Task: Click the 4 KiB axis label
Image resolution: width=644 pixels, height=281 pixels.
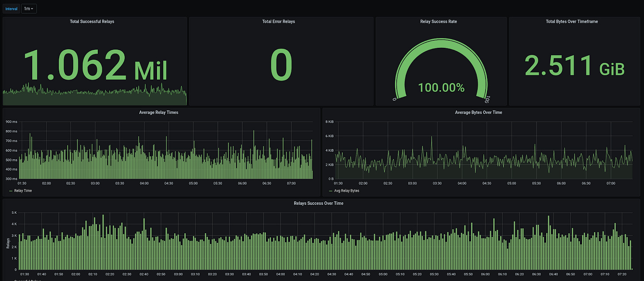Action: point(330,150)
